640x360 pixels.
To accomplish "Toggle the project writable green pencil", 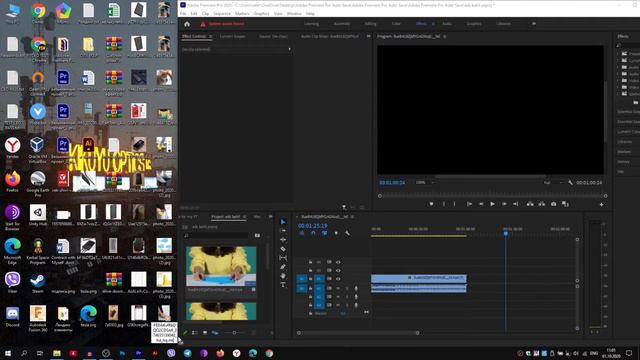I will (x=185, y=333).
